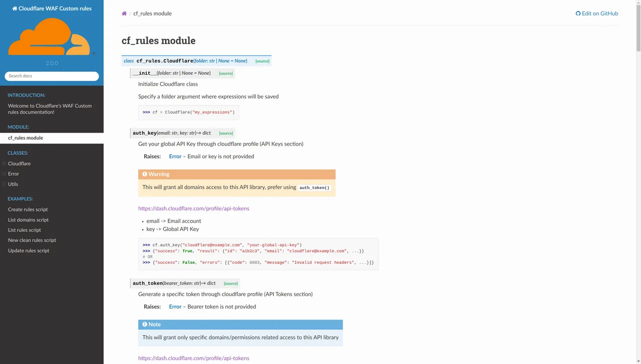Click auth_token() reference in the warning
Viewport: 641px width, 364px height.
point(314,188)
